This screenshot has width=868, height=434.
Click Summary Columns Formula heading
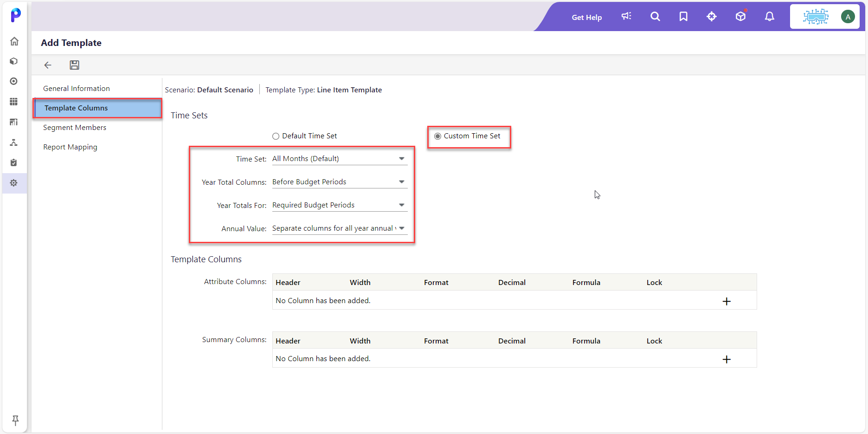[x=586, y=341]
